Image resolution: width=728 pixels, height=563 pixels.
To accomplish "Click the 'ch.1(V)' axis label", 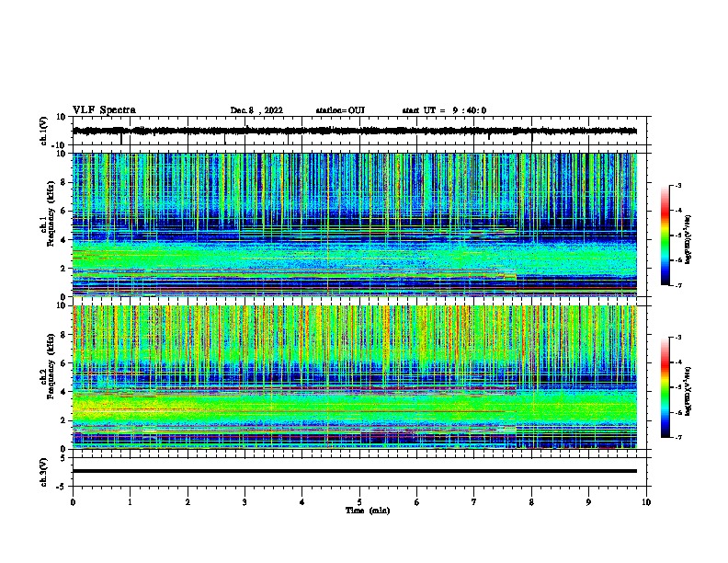I will [x=44, y=131].
